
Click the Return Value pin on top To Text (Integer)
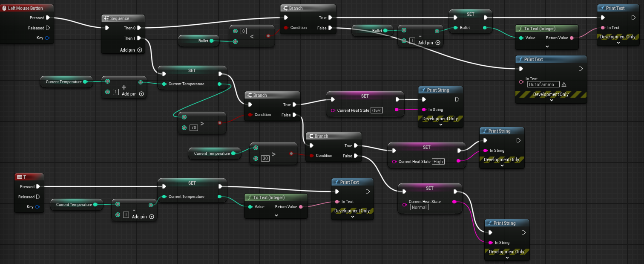click(572, 38)
